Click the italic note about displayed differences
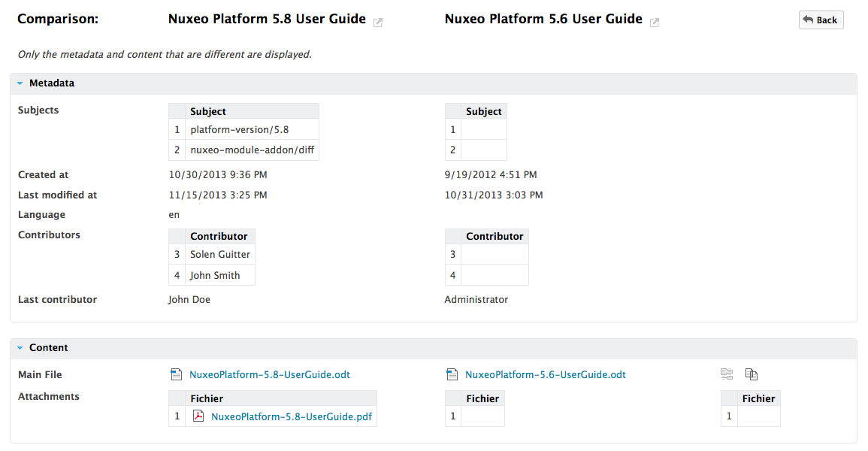The width and height of the screenshot is (868, 451). [x=165, y=54]
